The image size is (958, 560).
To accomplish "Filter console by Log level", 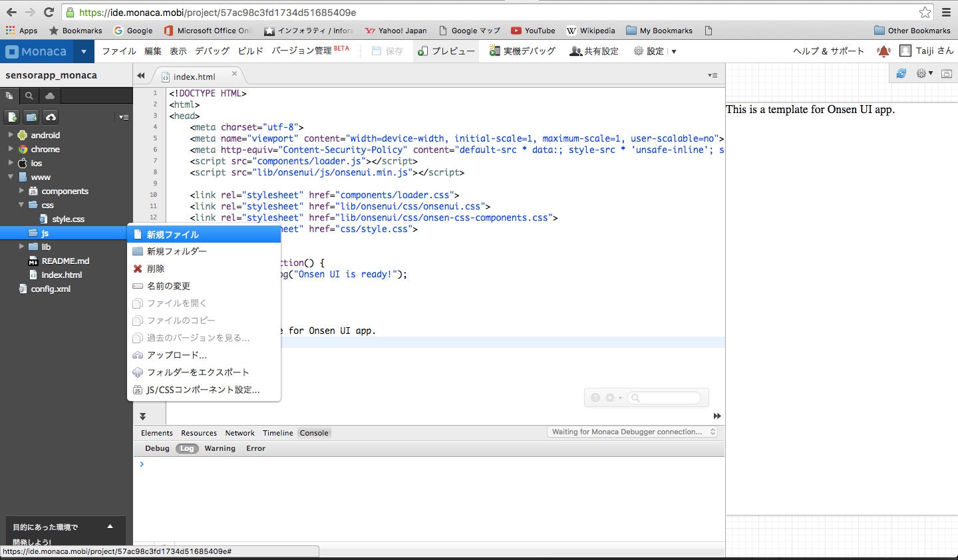I will tap(187, 448).
